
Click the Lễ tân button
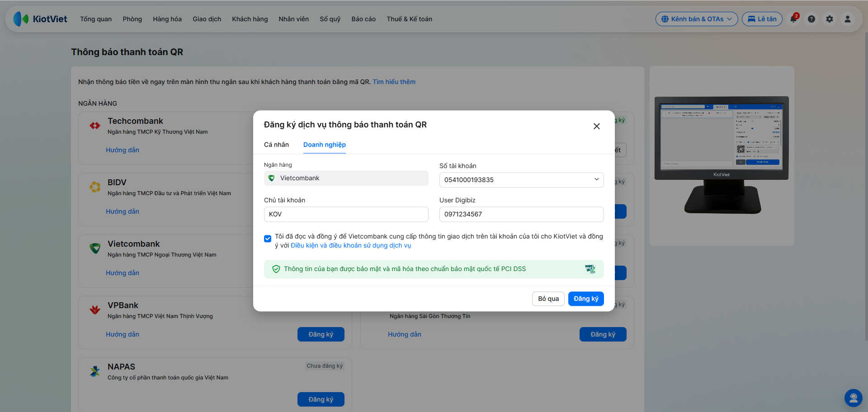pos(762,19)
